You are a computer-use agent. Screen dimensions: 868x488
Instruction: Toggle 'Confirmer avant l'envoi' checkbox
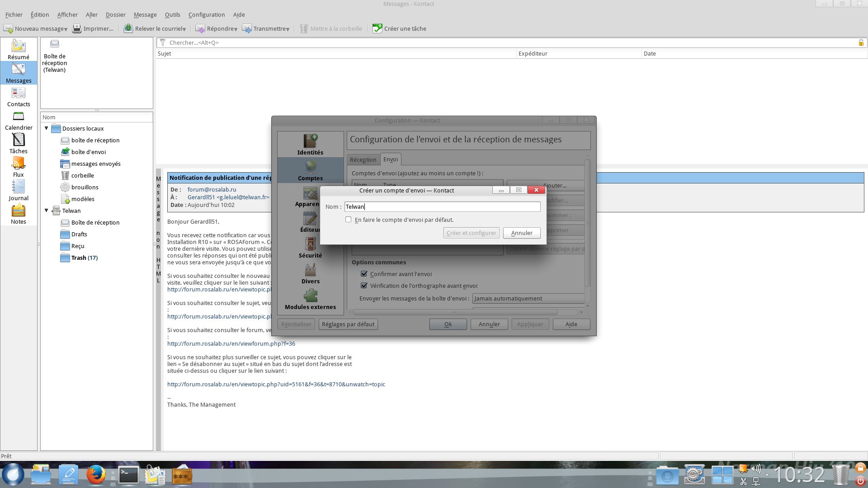coord(364,274)
